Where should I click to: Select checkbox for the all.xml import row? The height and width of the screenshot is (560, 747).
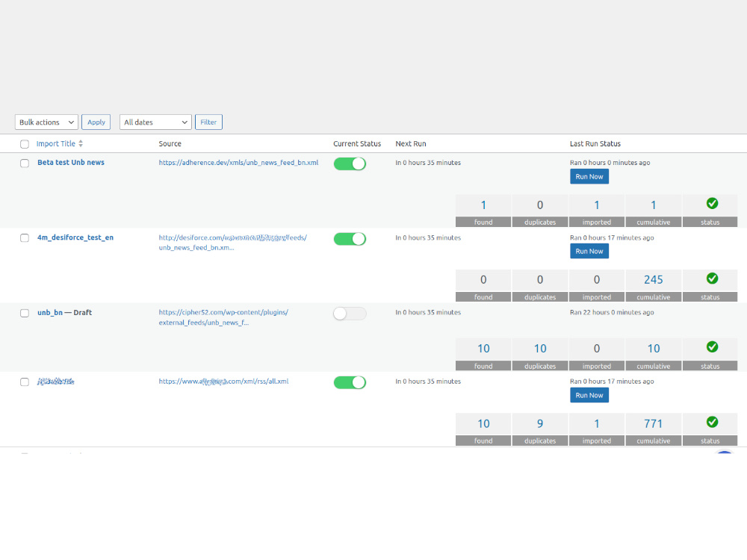(x=25, y=382)
